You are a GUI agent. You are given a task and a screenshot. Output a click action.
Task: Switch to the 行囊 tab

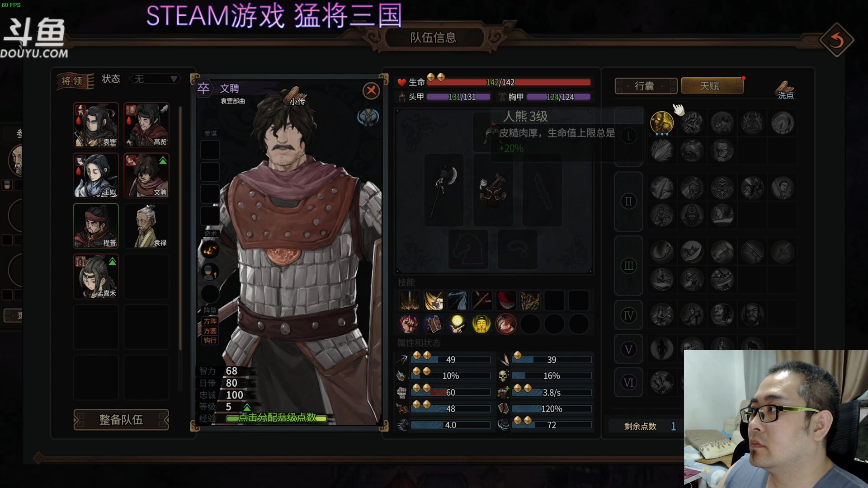pos(646,86)
